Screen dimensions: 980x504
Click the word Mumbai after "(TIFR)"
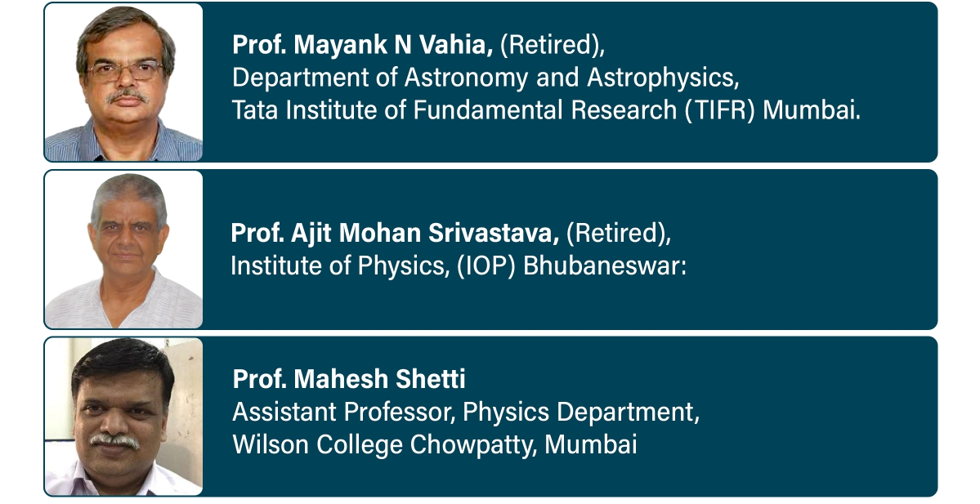tap(812, 110)
